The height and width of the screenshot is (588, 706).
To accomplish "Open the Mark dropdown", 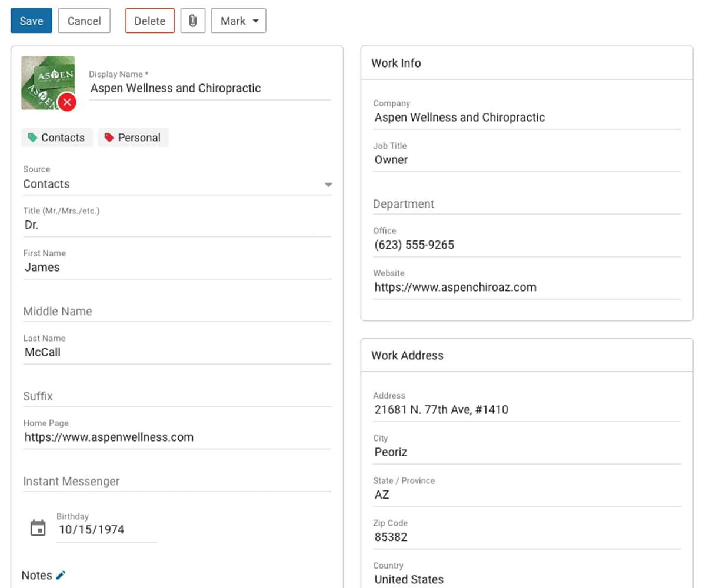I will pyautogui.click(x=238, y=21).
